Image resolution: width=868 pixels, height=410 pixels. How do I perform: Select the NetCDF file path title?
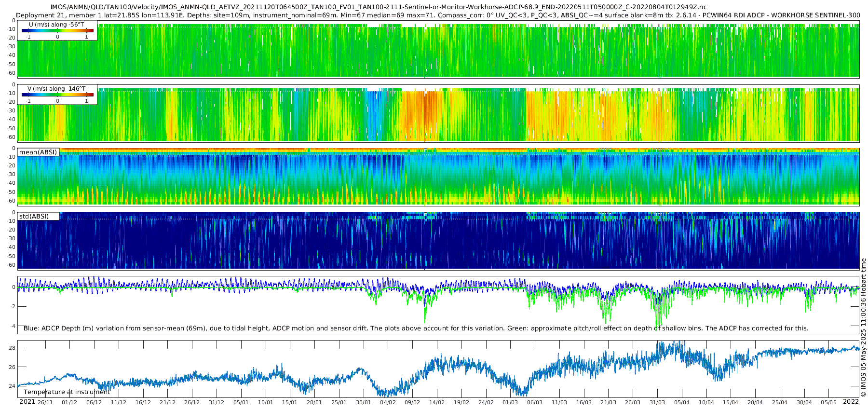379,7
